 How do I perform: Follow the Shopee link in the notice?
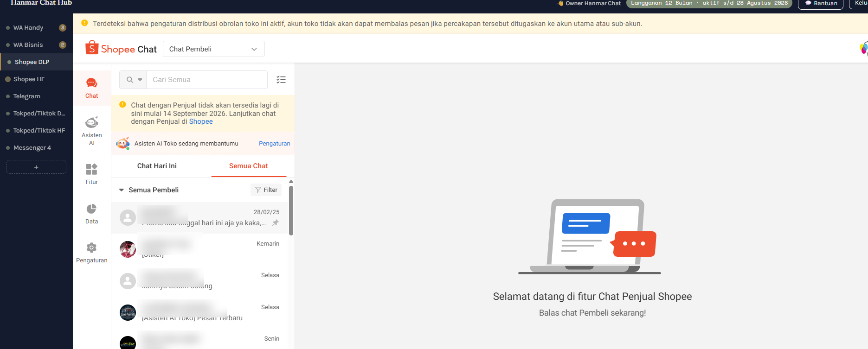[201, 121]
